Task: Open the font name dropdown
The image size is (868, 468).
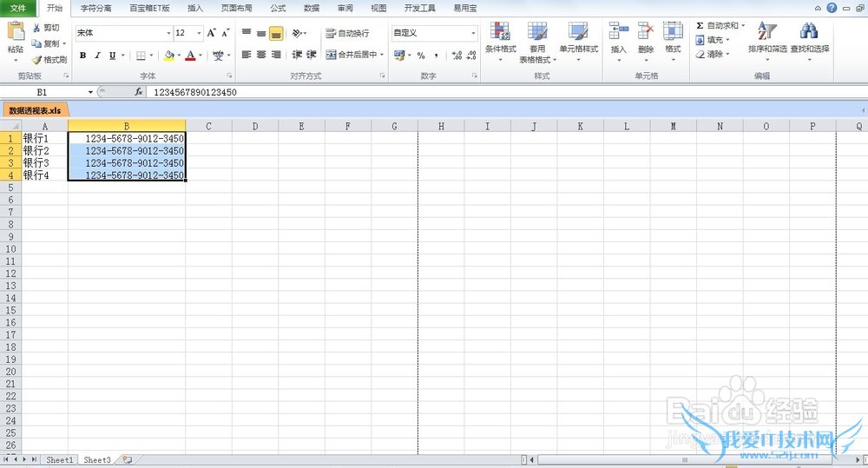Action: coord(168,33)
